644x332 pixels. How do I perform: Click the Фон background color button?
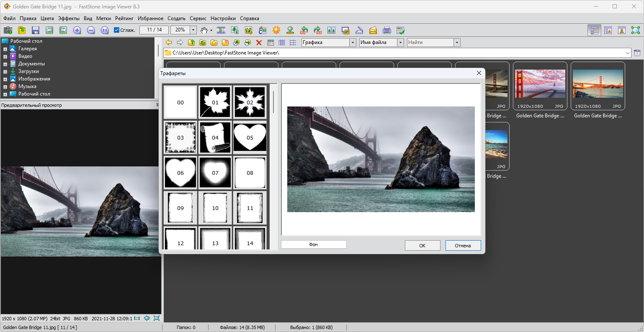click(314, 244)
